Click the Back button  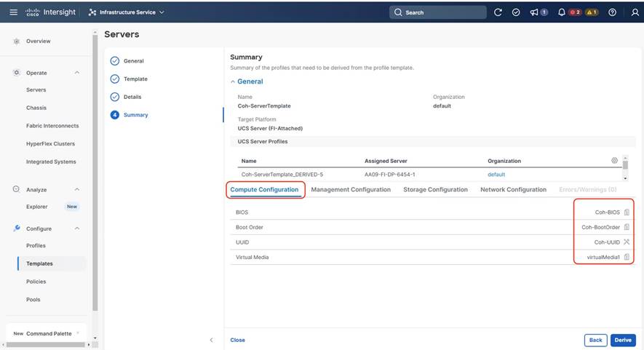coord(595,340)
